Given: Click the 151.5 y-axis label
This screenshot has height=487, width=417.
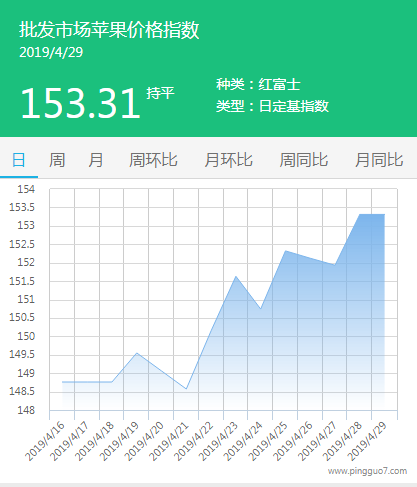Looking at the screenshot, I should coord(22,281).
